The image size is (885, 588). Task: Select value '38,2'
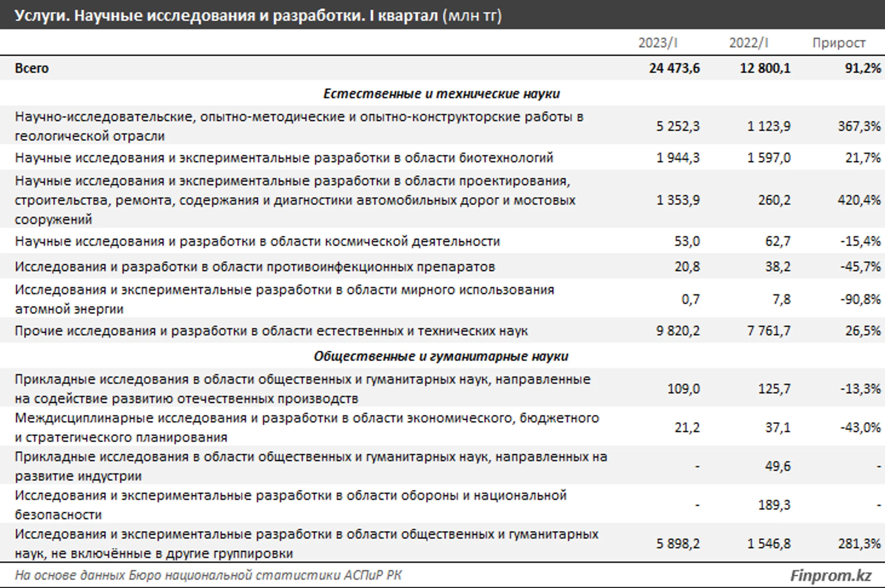[778, 267]
